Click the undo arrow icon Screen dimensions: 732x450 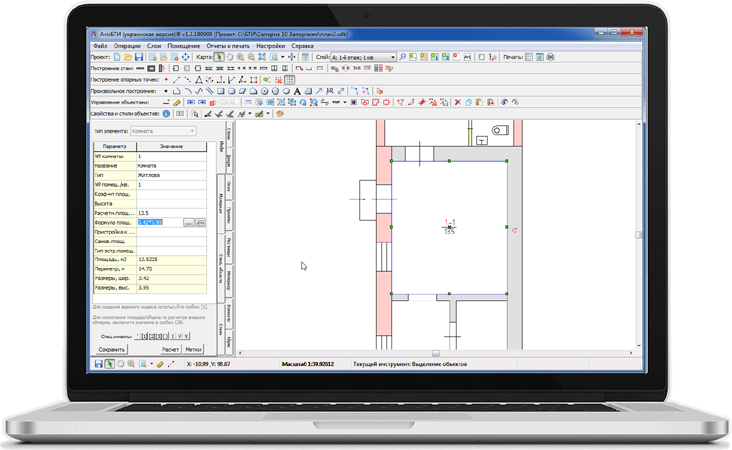(x=505, y=102)
